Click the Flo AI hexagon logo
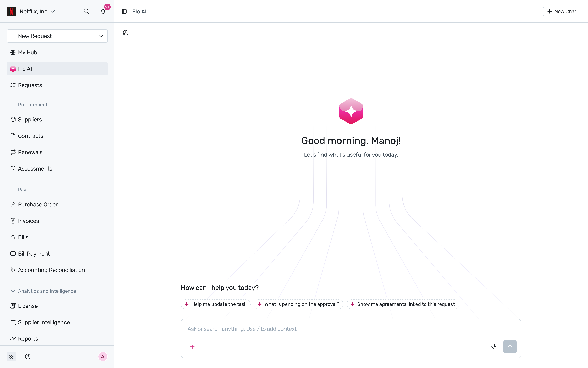 351,111
